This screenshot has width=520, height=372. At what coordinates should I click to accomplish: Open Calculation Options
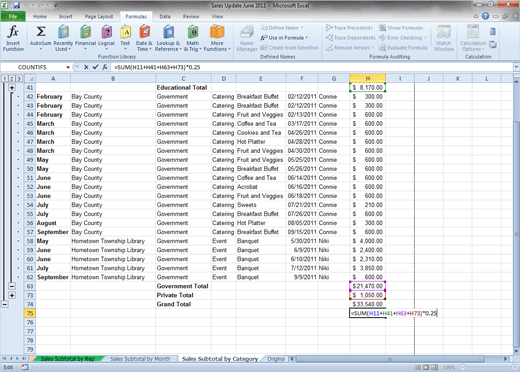tap(473, 38)
